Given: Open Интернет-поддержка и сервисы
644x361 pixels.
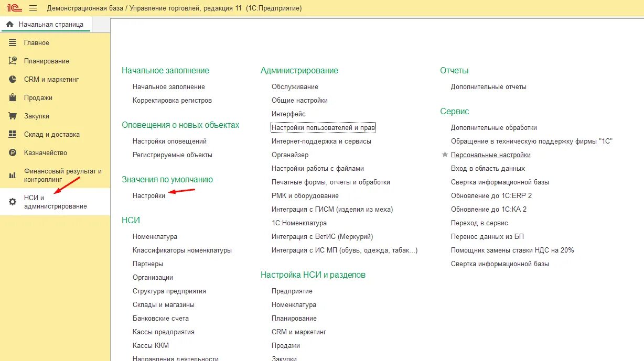Looking at the screenshot, I should point(321,141).
